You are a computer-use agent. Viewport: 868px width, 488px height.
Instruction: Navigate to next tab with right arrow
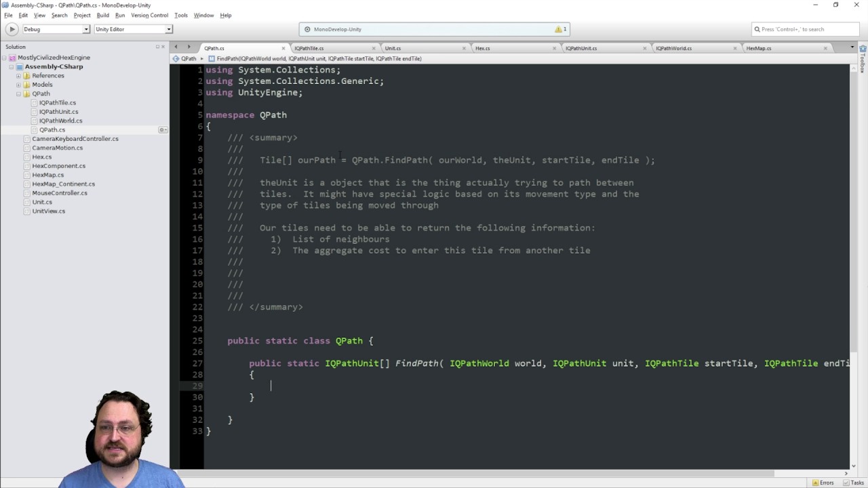tap(189, 47)
